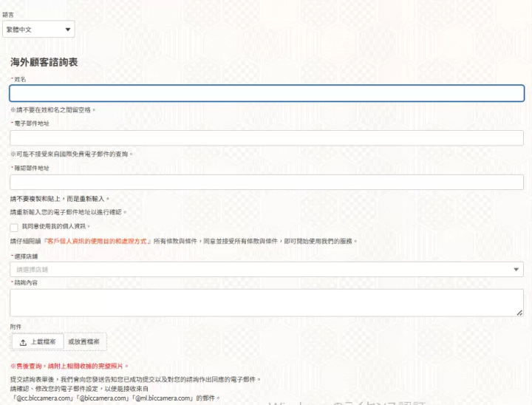This screenshot has height=405, width=532.
Task: Click the arrow on the language selector
Action: 68,30
